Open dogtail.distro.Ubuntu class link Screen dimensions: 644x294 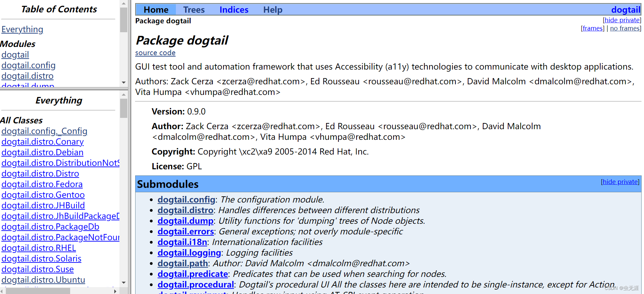coord(43,280)
